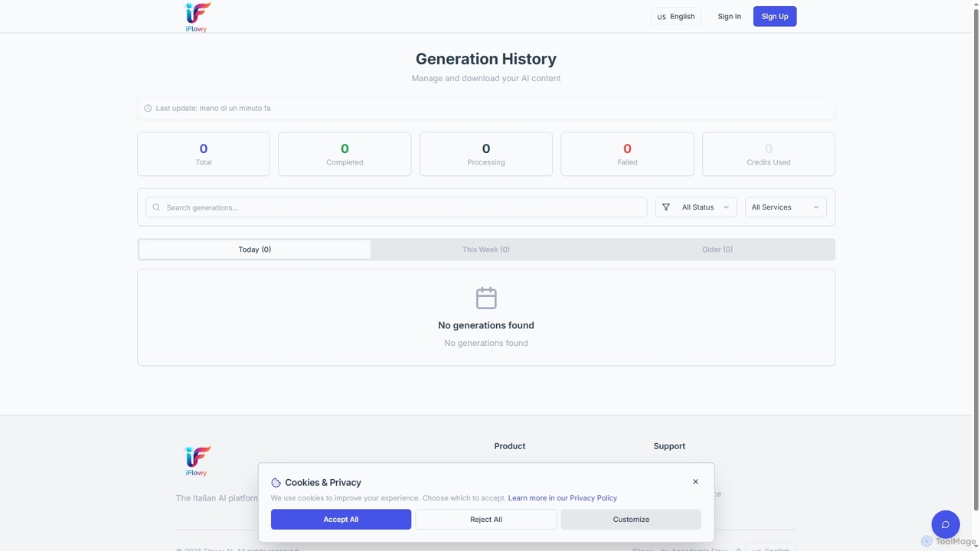Click the Processing count card
Screen dimensions: 980x551
point(486,154)
